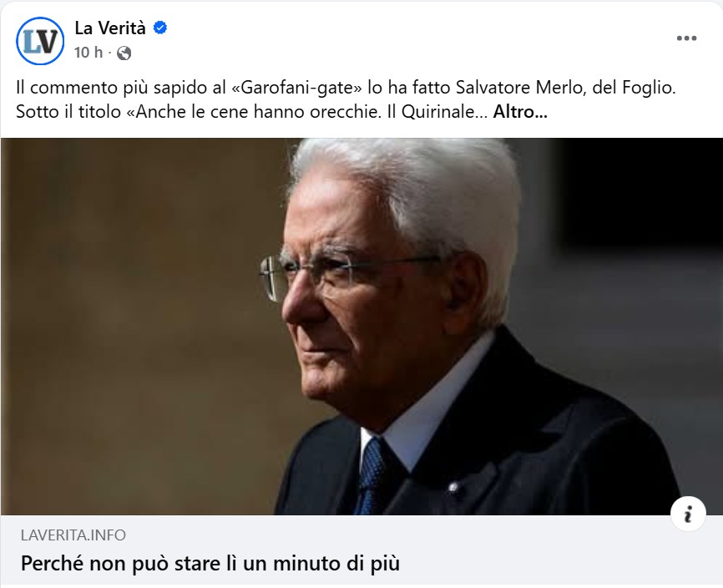Click the grey link preview footer area
Screen dimensions: 723x588
point(361,550)
